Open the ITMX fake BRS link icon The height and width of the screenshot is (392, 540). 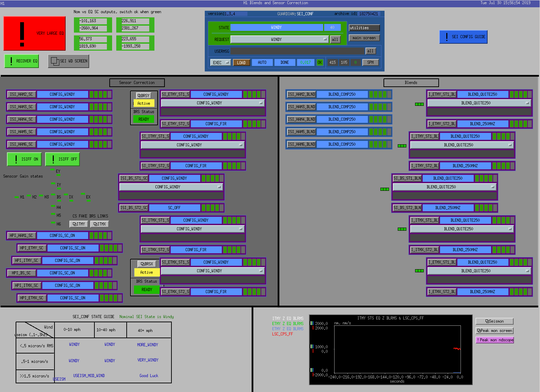[x=95, y=224]
